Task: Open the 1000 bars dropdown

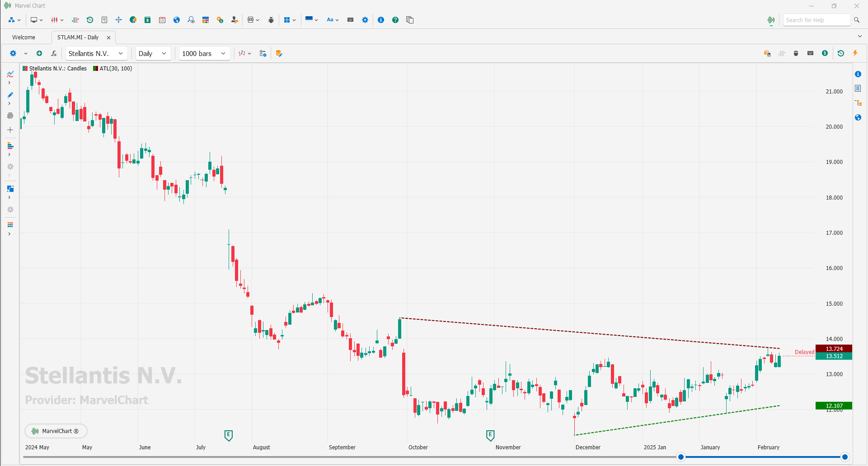Action: 204,53
